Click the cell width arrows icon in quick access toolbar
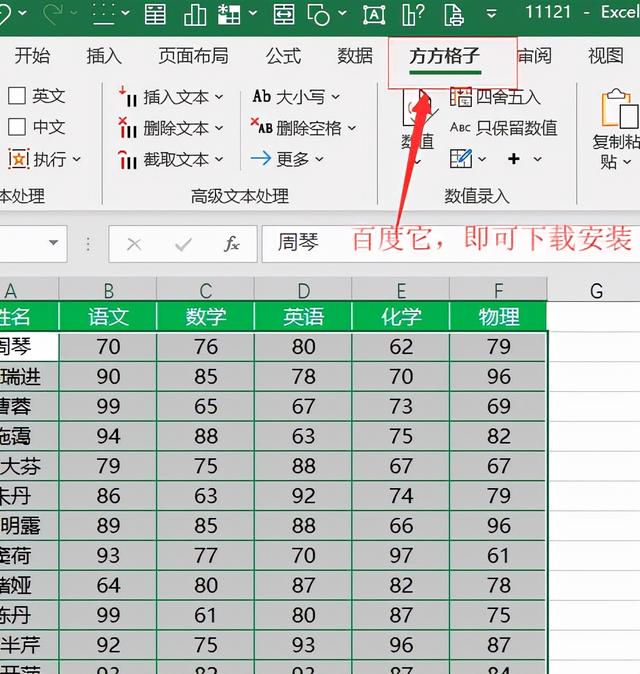This screenshot has width=640, height=674. [284, 14]
